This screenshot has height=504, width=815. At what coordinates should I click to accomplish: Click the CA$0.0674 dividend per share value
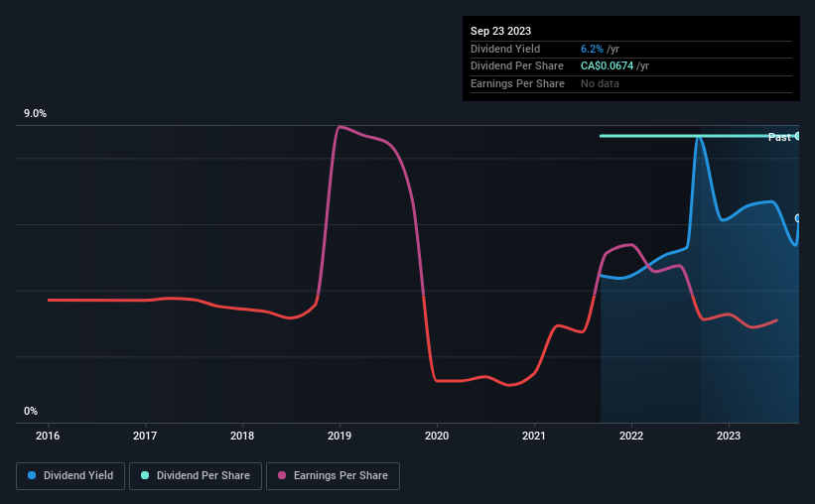[x=608, y=66]
